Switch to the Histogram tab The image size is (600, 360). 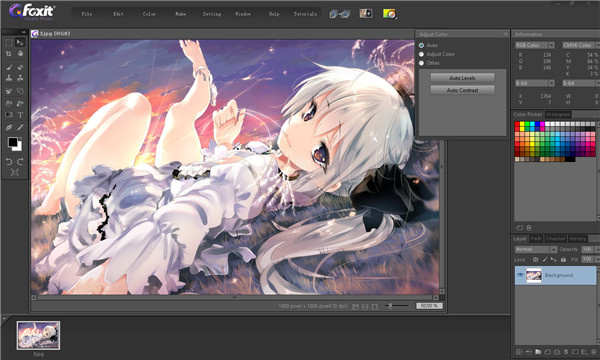tap(558, 114)
